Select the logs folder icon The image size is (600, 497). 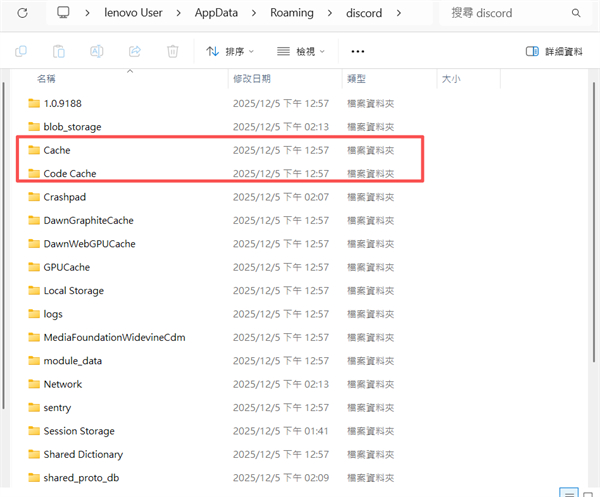pyautogui.click(x=34, y=314)
